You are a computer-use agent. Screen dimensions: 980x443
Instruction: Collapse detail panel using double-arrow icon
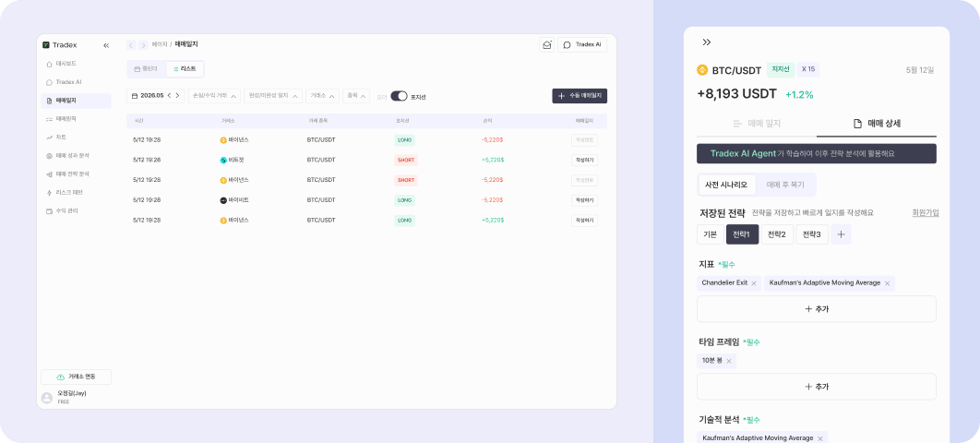coord(707,42)
